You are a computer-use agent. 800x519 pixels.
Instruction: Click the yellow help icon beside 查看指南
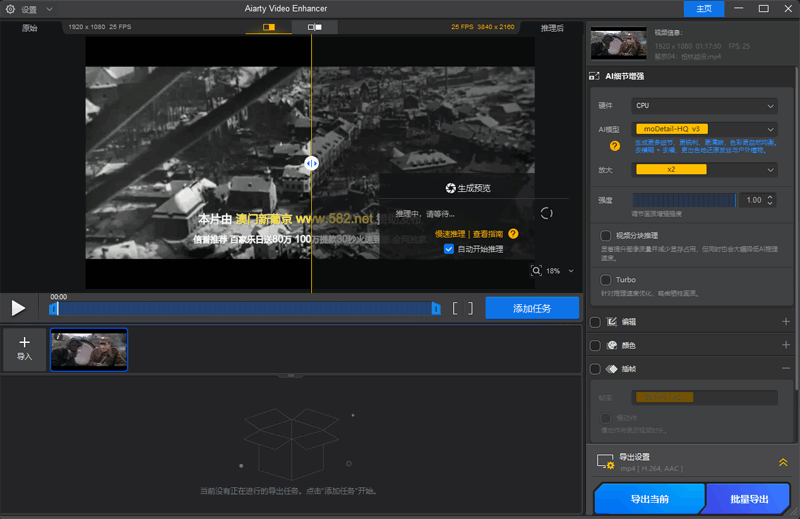[x=512, y=233]
